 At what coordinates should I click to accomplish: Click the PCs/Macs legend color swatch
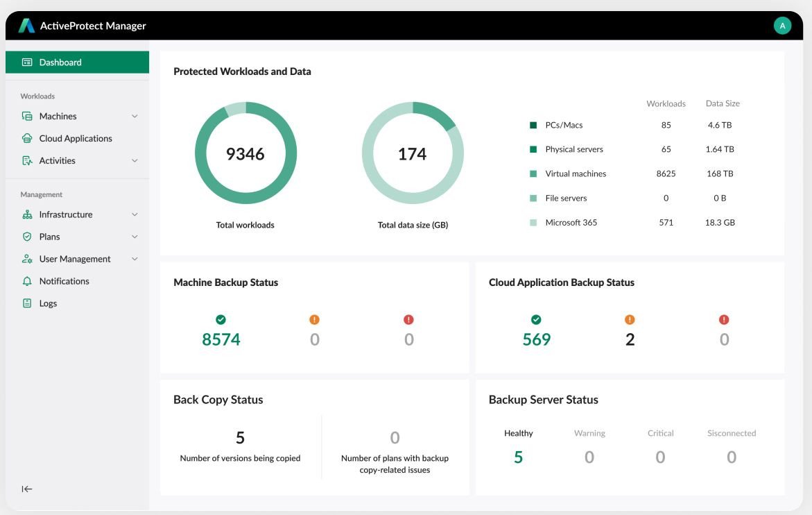point(533,126)
